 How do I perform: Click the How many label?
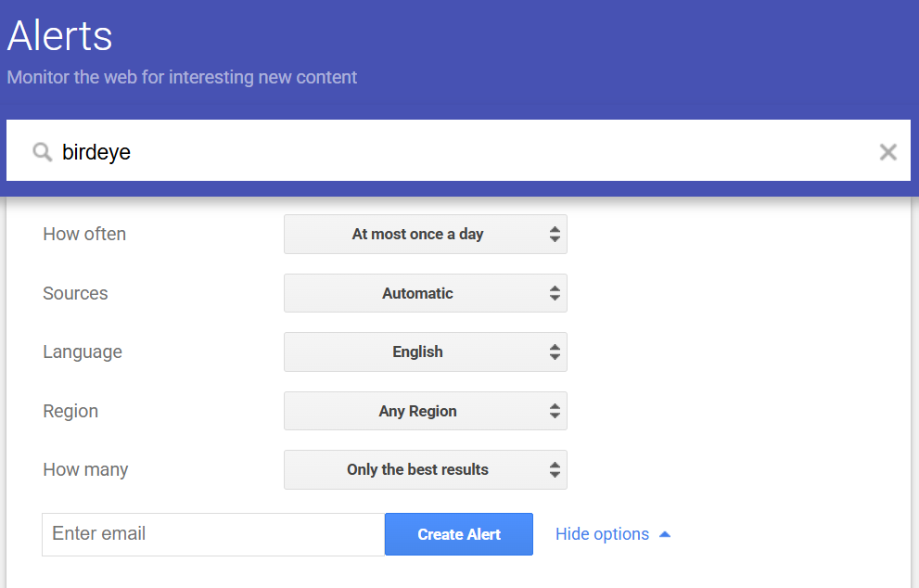[85, 469]
